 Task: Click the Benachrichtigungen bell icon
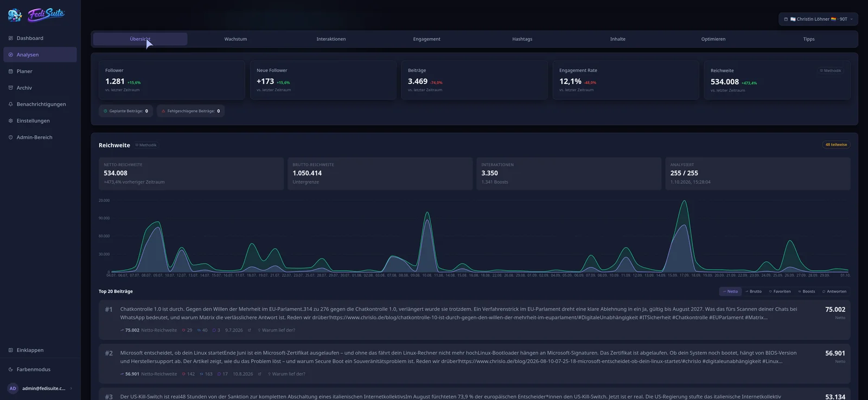(x=11, y=104)
